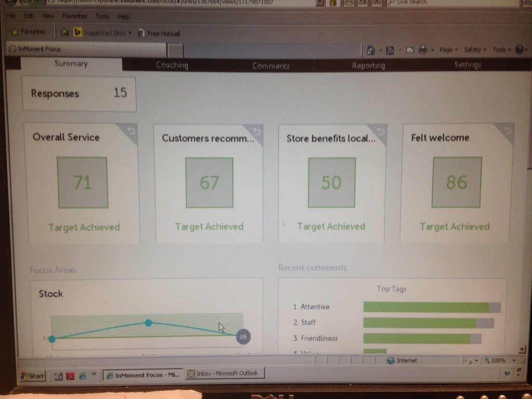
Task: Click the Focus Areas heading
Action: [53, 270]
